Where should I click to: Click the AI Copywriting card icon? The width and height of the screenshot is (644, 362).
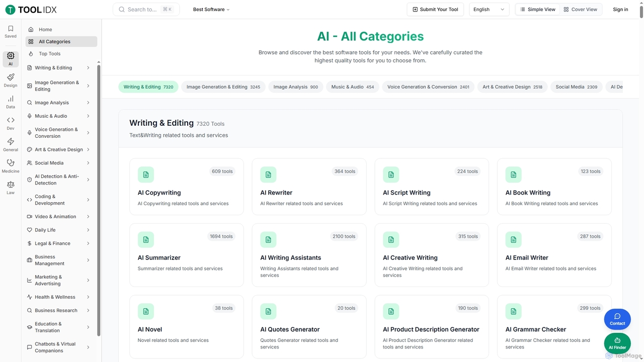[x=146, y=174]
